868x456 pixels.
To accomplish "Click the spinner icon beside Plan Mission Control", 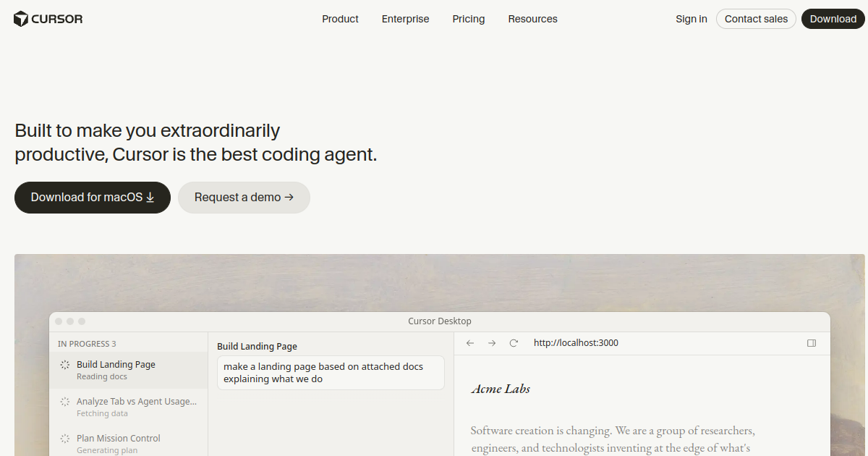I will [65, 439].
